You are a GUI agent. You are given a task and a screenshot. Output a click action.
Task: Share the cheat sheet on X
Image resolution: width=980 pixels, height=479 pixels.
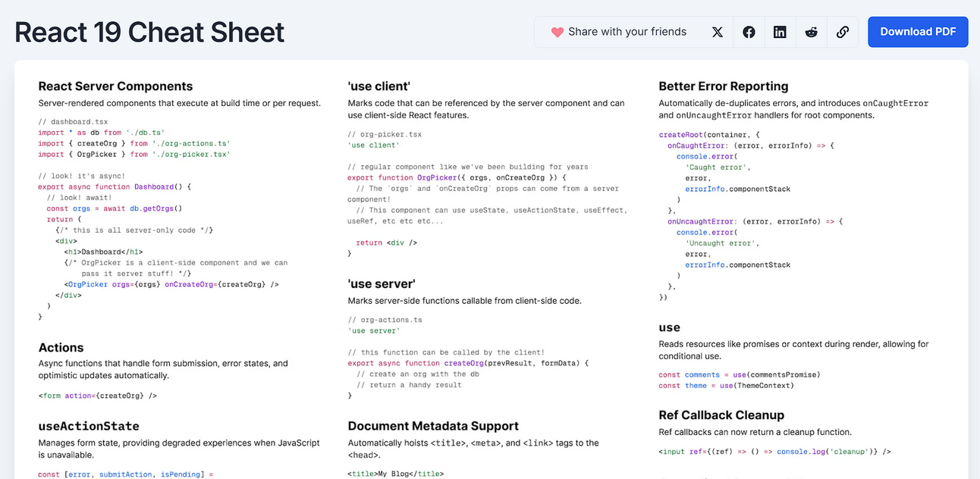[x=718, y=32]
